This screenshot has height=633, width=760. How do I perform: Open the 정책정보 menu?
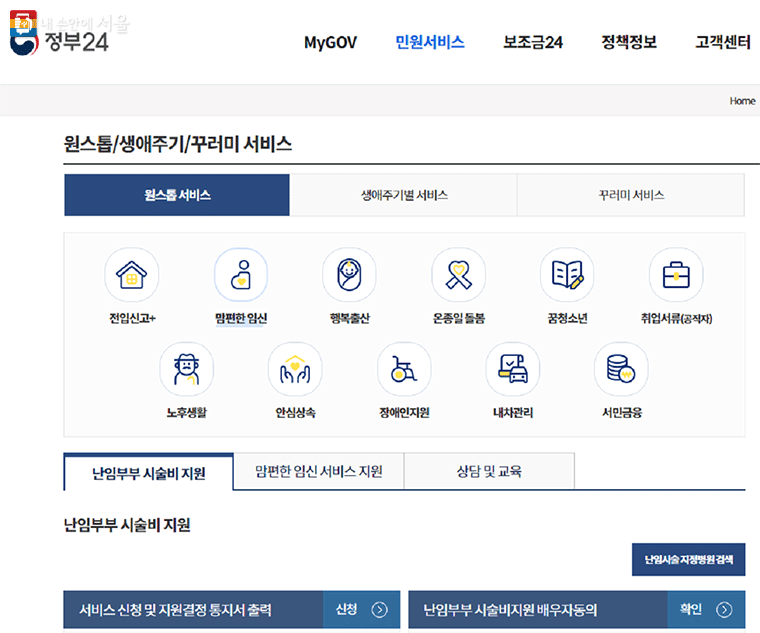629,42
